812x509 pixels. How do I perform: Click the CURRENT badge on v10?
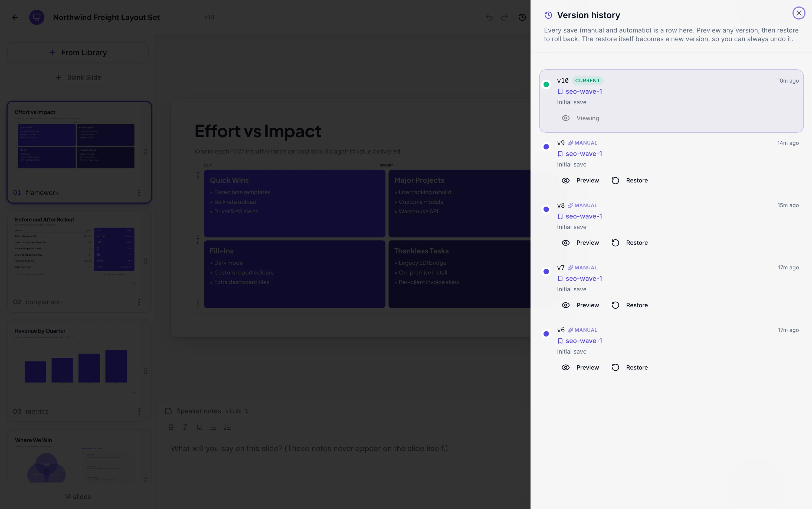click(587, 81)
